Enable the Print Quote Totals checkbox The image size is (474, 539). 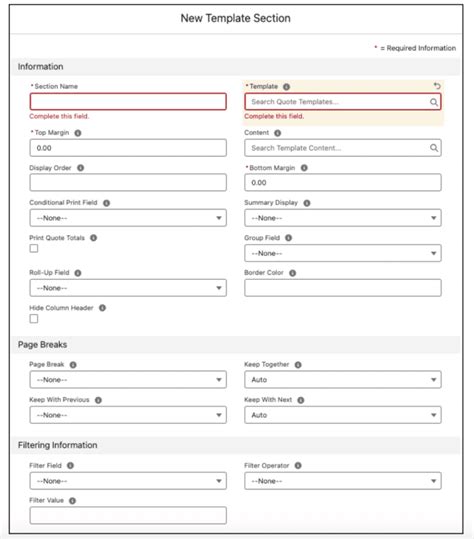(x=34, y=248)
